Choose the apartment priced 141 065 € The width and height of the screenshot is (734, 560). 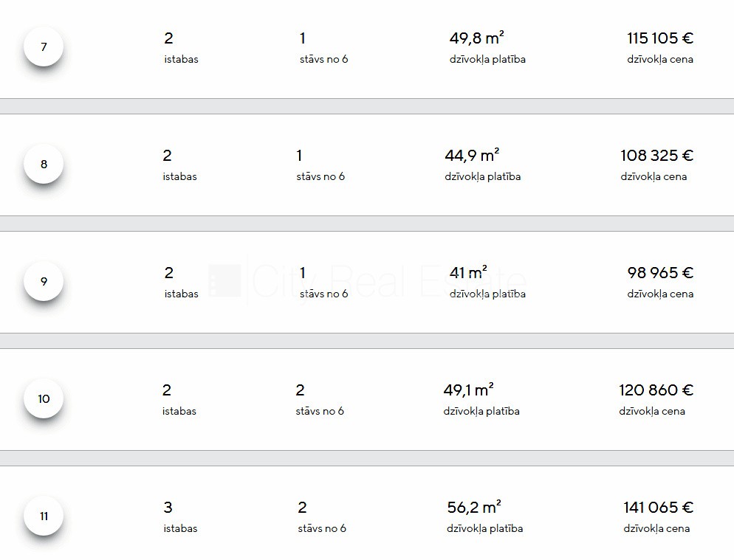[x=658, y=508]
